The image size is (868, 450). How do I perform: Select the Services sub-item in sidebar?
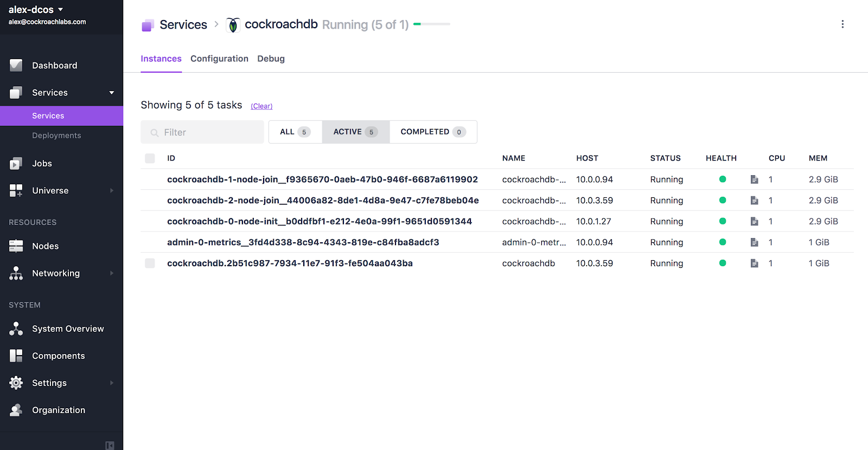point(61,116)
